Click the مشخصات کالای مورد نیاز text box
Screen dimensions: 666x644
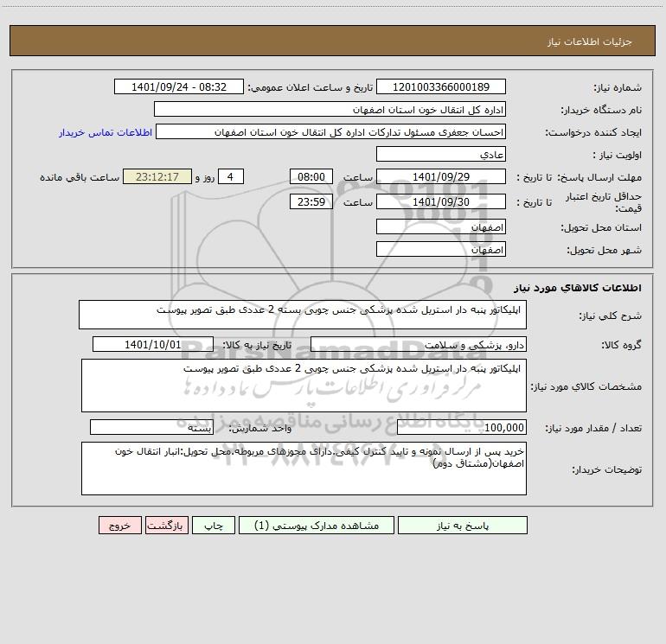pos(304,386)
